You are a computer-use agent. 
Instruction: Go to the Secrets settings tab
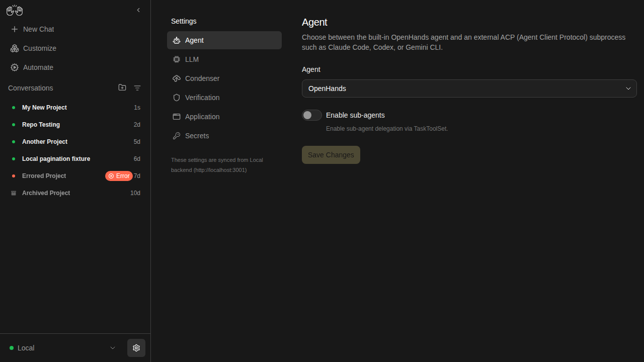pyautogui.click(x=224, y=136)
